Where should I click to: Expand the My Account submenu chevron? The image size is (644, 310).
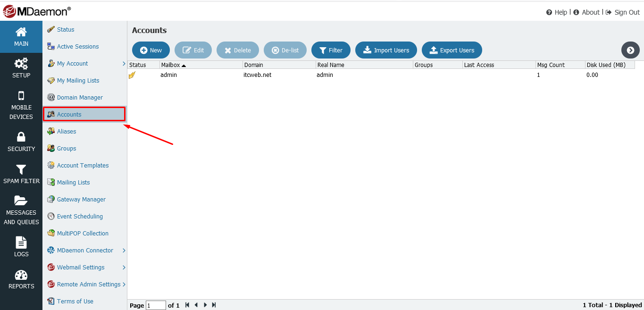pyautogui.click(x=124, y=63)
